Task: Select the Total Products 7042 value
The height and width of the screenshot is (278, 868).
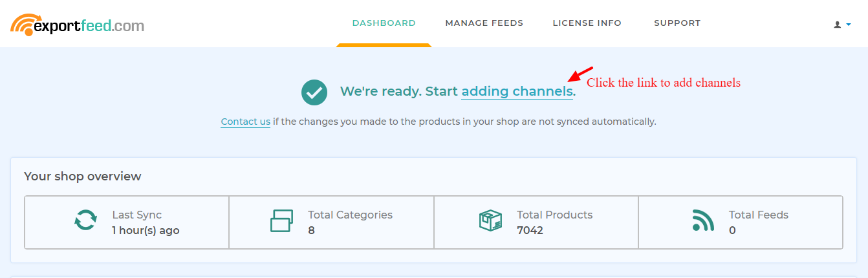Action: (x=530, y=230)
